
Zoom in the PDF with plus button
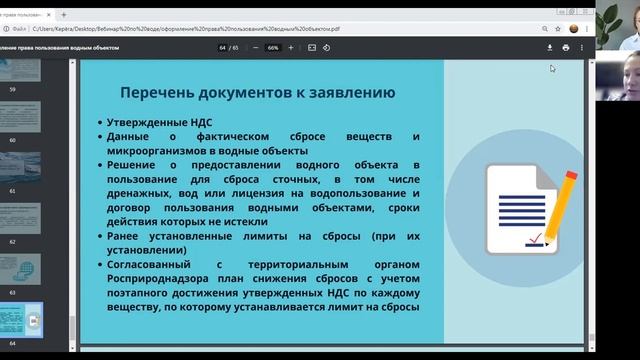[291, 48]
